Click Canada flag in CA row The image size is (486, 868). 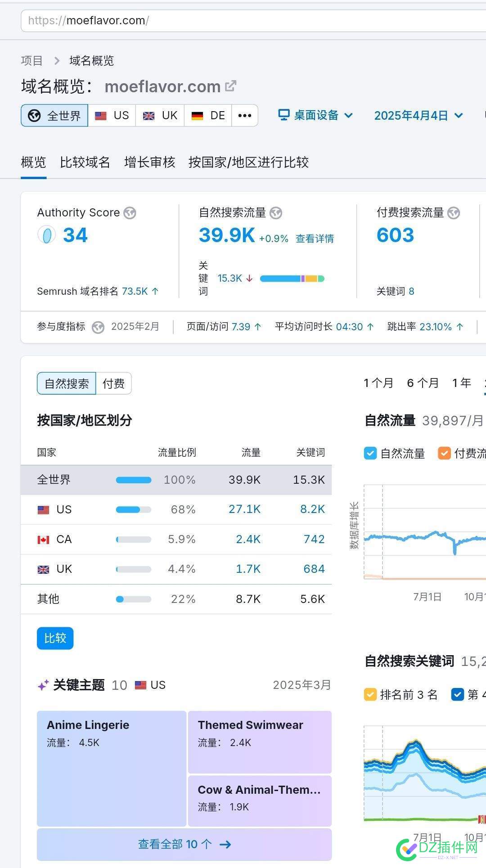pyautogui.click(x=43, y=540)
